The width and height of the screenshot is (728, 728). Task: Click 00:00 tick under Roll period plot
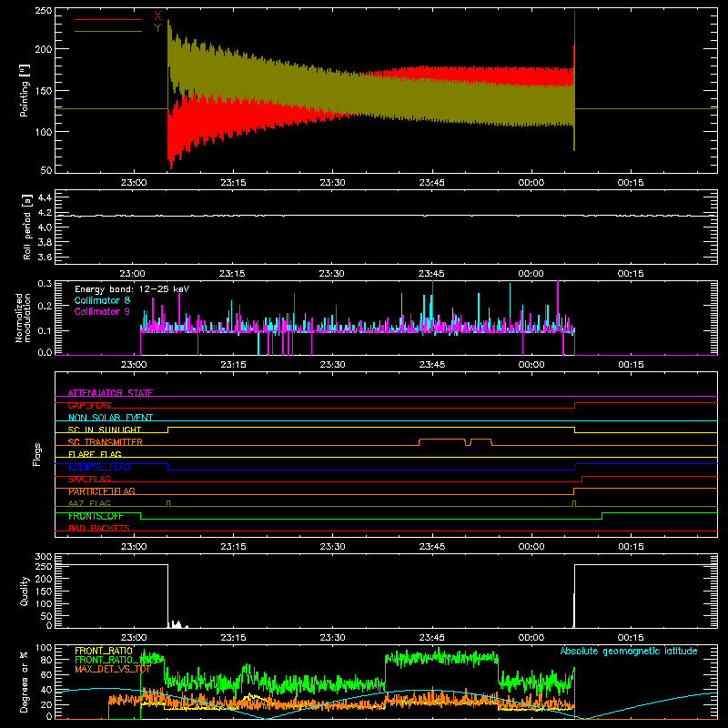[x=531, y=274]
